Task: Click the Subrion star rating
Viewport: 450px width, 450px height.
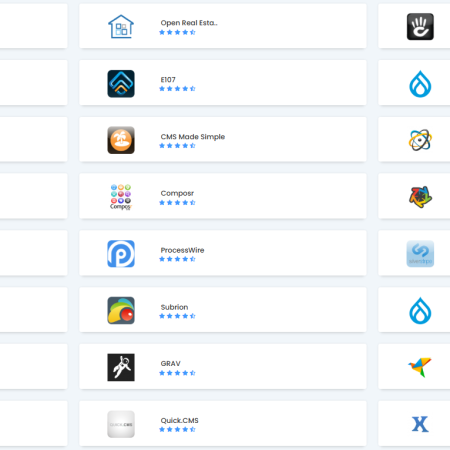Action: [x=177, y=316]
